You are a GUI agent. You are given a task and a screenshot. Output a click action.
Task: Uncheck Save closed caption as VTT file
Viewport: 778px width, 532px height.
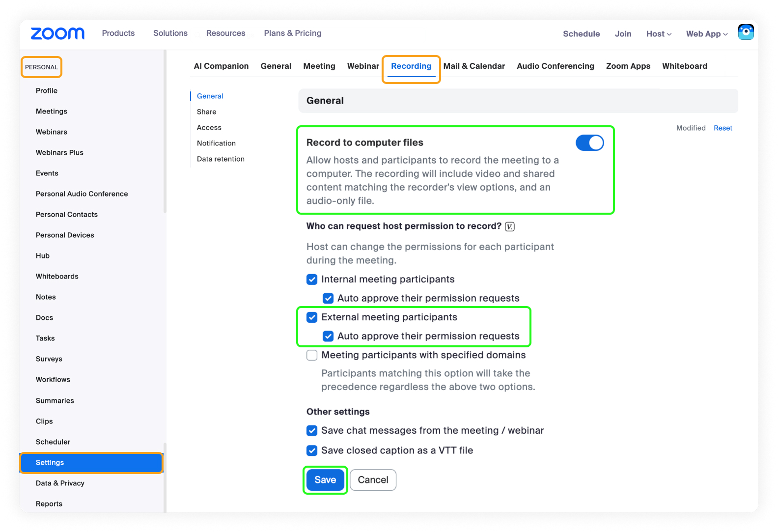[312, 450]
